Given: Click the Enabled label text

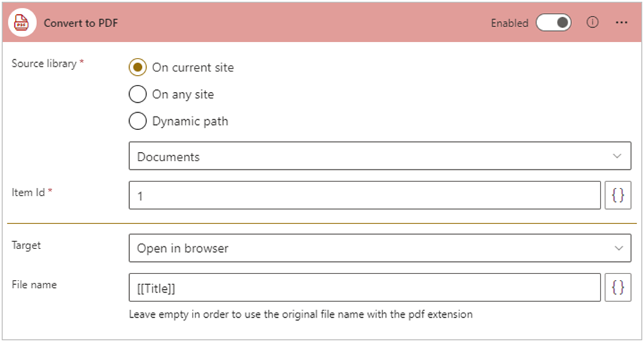Looking at the screenshot, I should tap(509, 23).
